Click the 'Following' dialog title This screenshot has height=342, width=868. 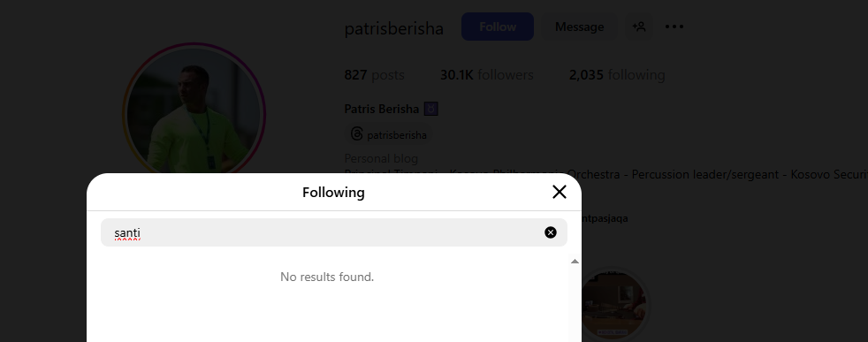(x=333, y=192)
